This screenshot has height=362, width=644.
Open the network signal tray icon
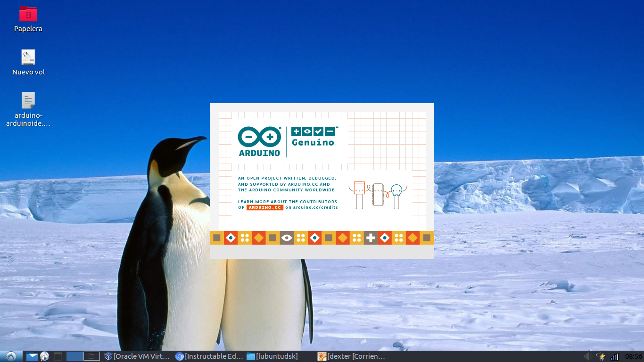614,356
